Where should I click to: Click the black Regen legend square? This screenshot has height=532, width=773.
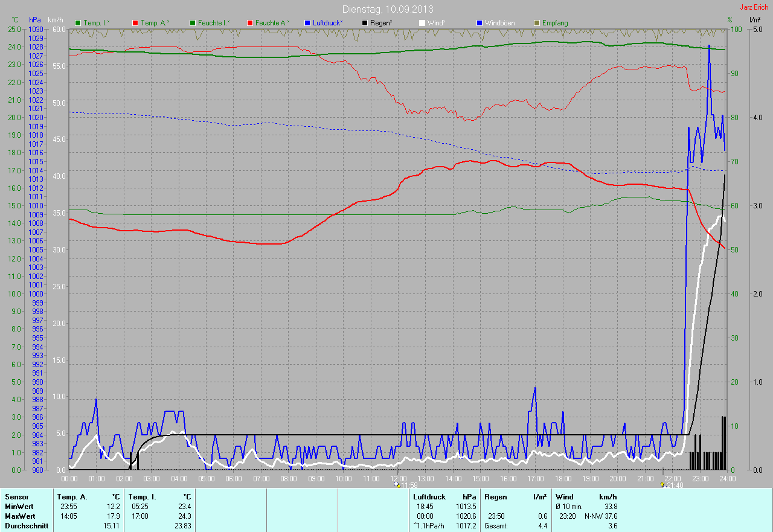click(x=364, y=23)
